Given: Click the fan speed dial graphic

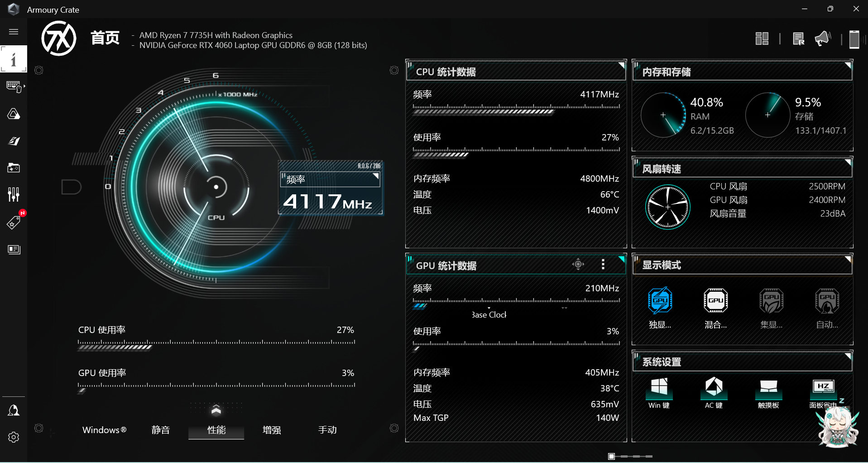Looking at the screenshot, I should 667,207.
